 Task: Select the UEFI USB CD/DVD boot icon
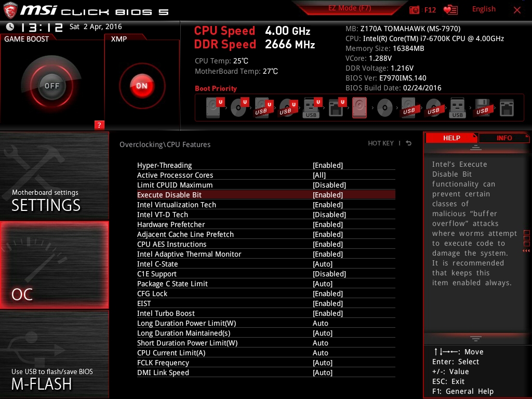(287, 108)
